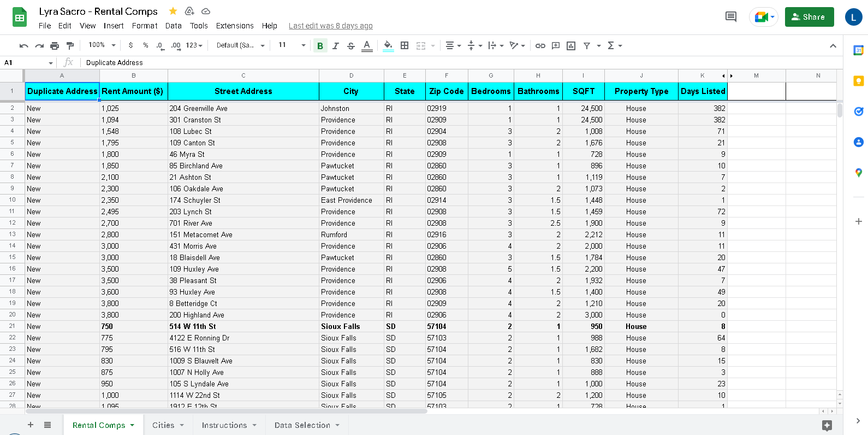This screenshot has width=868, height=435.
Task: Open the font family dropdown
Action: (x=240, y=45)
